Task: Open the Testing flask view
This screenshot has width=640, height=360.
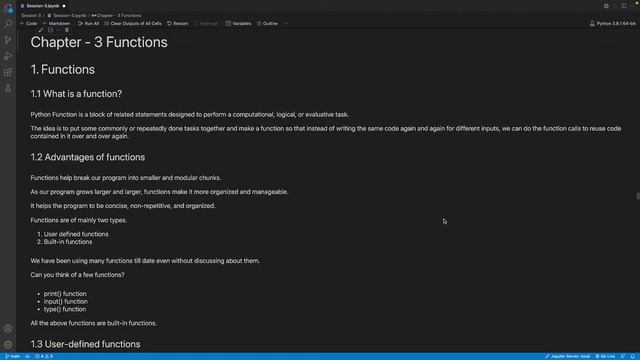Action: point(8,88)
